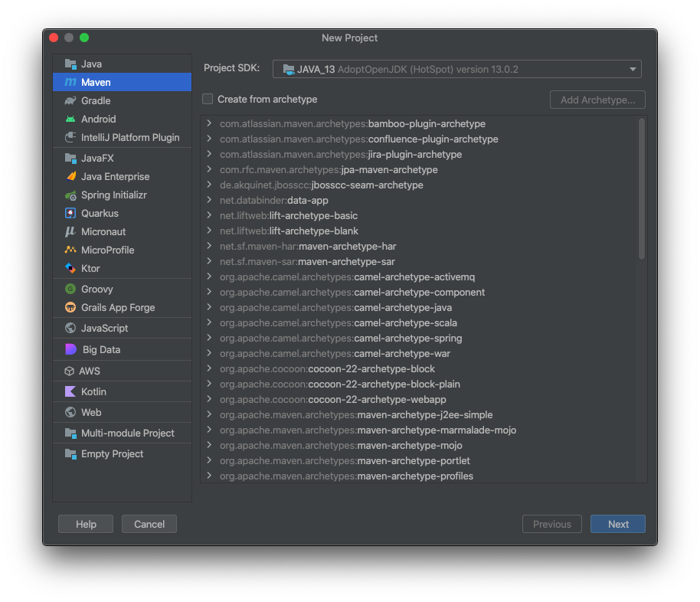The image size is (700, 602).
Task: Select the Android robot icon
Action: pyautogui.click(x=70, y=119)
